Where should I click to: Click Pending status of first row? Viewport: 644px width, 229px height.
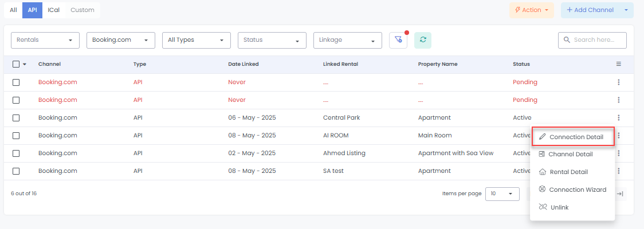coord(525,82)
